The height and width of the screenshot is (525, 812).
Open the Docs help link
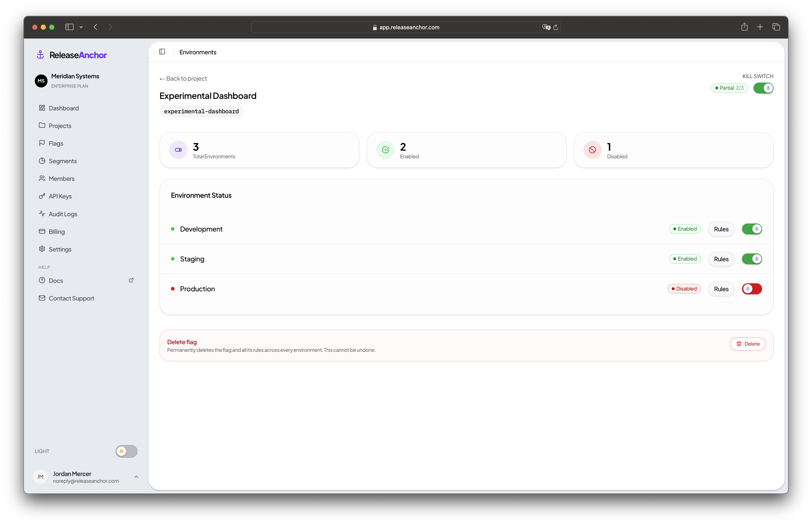pyautogui.click(x=86, y=281)
